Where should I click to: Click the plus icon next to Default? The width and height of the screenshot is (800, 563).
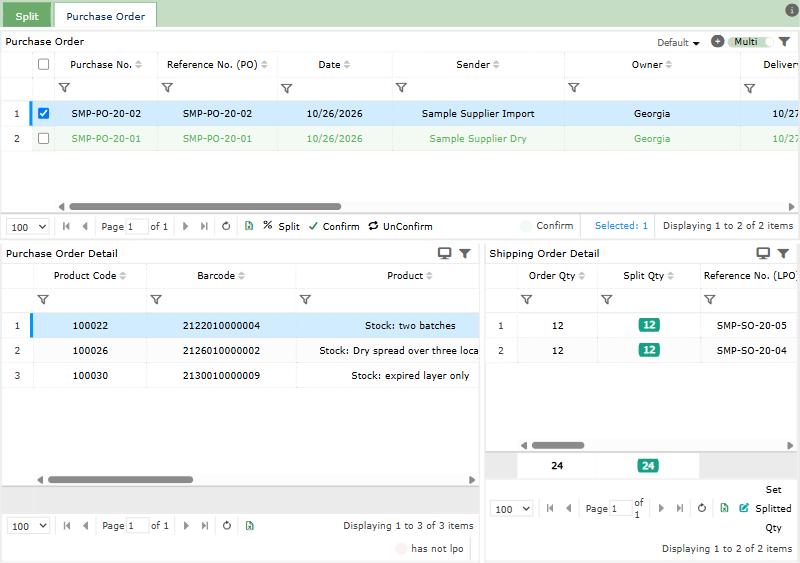[717, 41]
